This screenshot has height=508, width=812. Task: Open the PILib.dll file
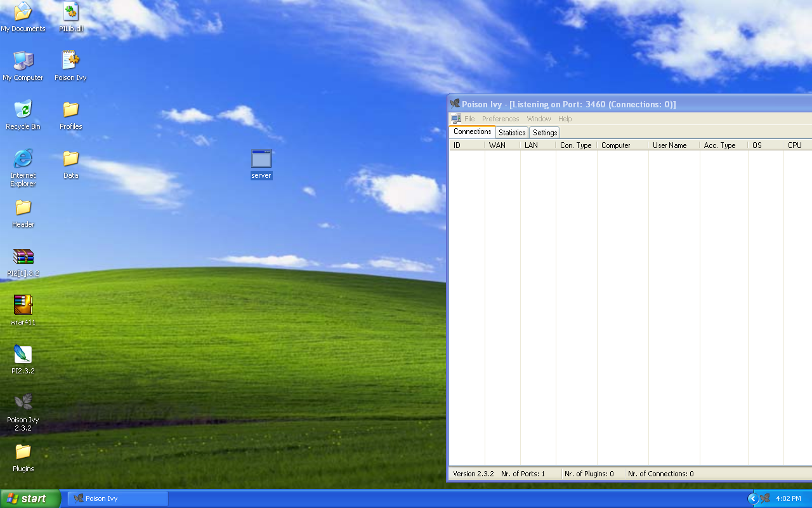[x=70, y=11]
